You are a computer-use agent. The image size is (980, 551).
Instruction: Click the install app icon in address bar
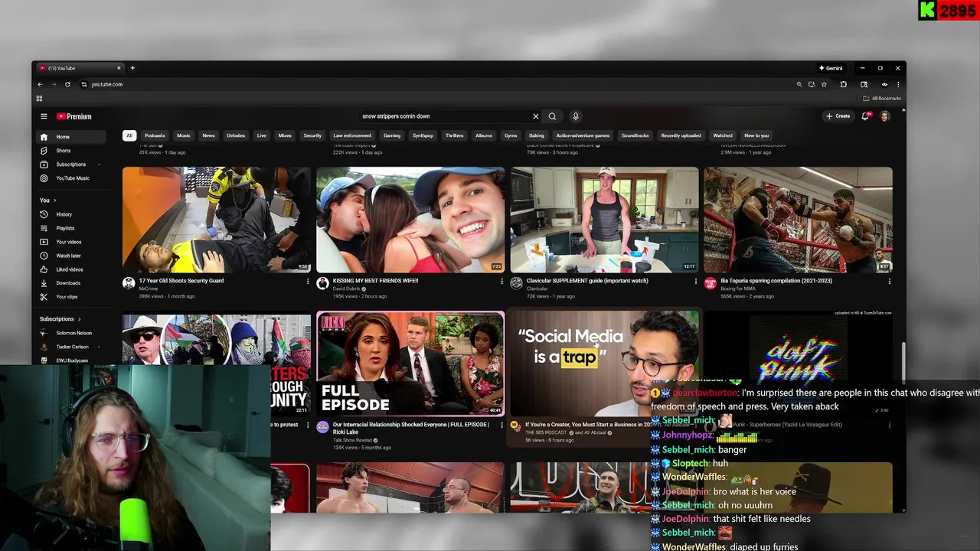(x=812, y=84)
